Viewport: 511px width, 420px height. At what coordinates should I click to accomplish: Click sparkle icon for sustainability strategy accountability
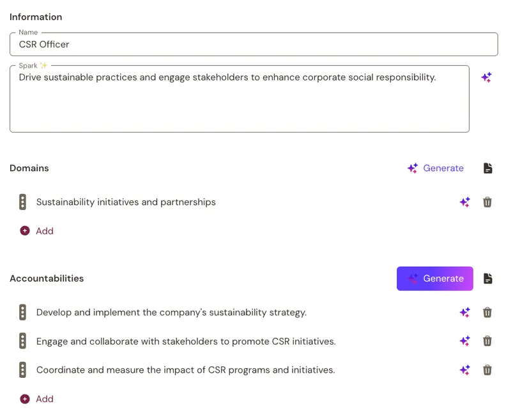(465, 313)
